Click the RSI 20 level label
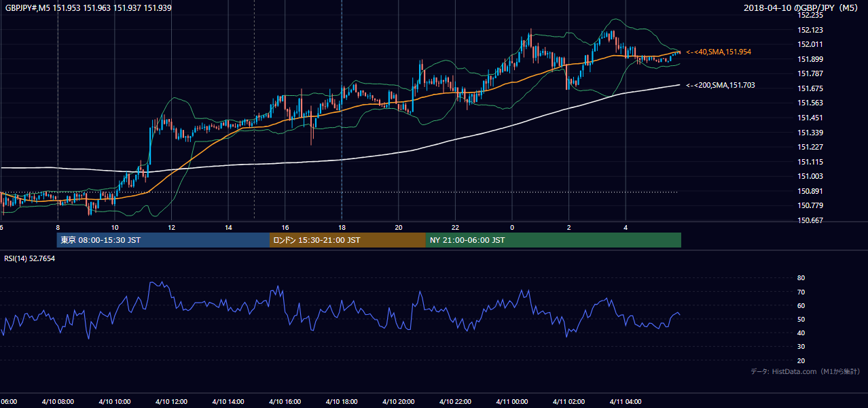Viewport: 868px width, 408px height. click(x=801, y=360)
